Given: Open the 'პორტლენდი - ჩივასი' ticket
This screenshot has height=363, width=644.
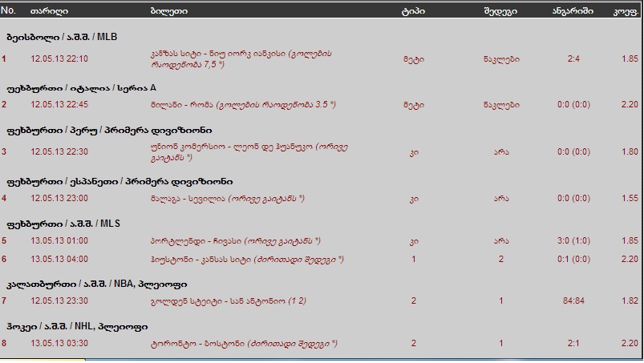Looking at the screenshot, I should point(235,240).
